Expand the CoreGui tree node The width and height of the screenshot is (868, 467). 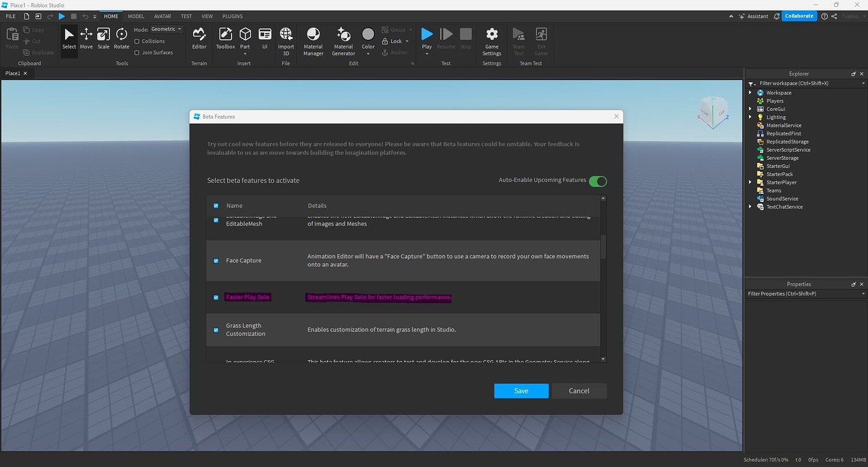pyautogui.click(x=750, y=109)
